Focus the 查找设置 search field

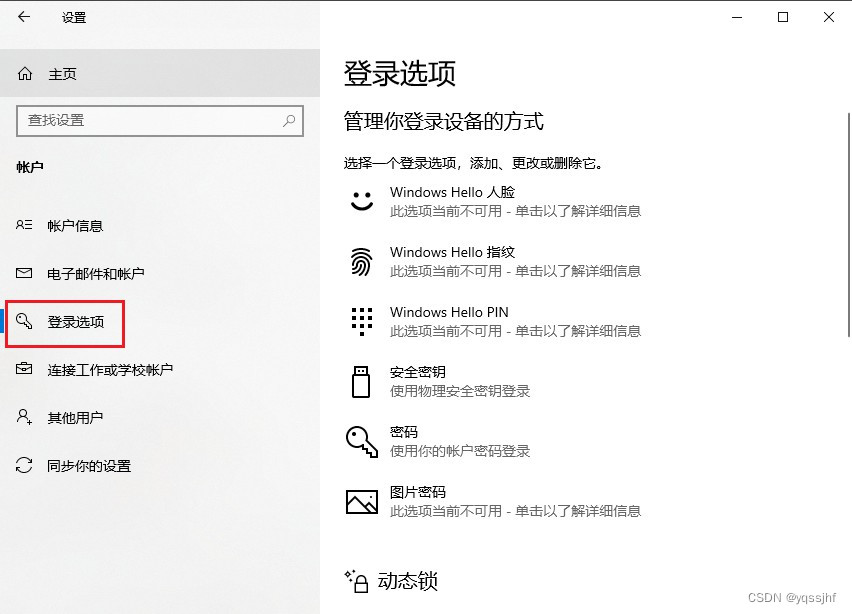(160, 121)
